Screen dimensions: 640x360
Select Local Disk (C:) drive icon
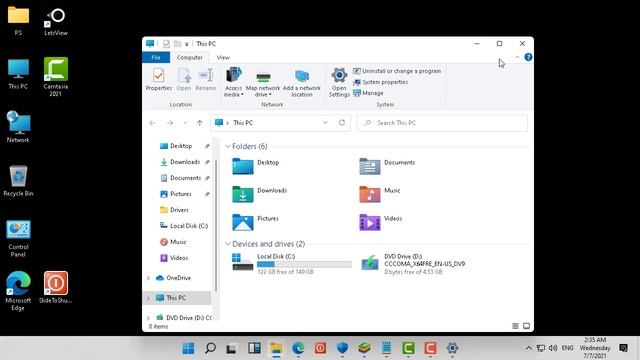pos(242,262)
